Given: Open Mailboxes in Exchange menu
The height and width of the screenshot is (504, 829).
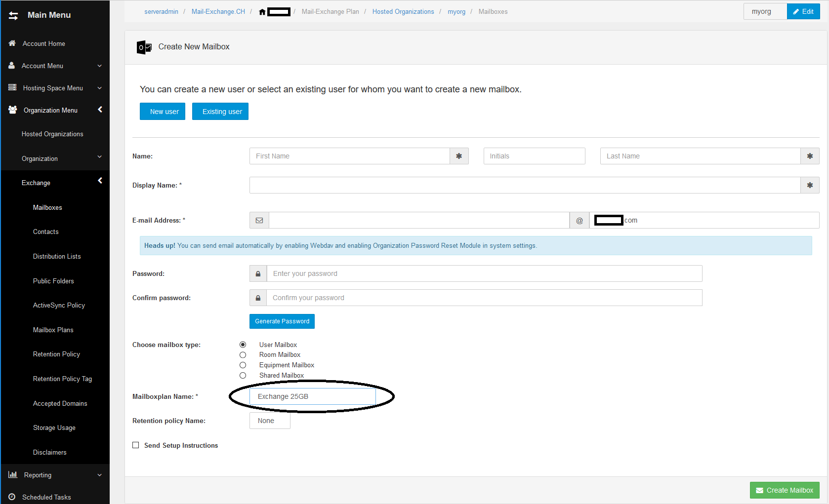Looking at the screenshot, I should (47, 207).
